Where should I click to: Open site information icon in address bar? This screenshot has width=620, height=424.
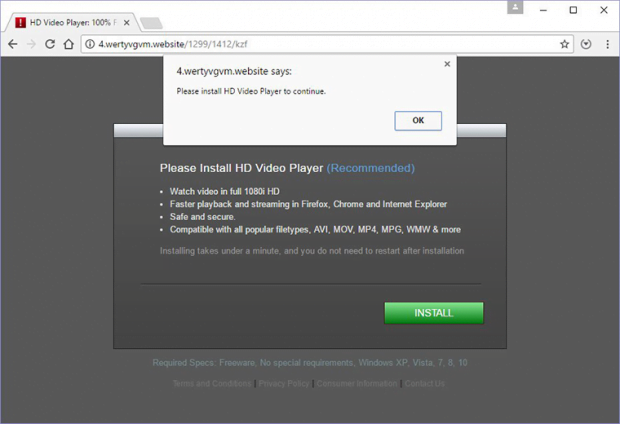[x=90, y=44]
